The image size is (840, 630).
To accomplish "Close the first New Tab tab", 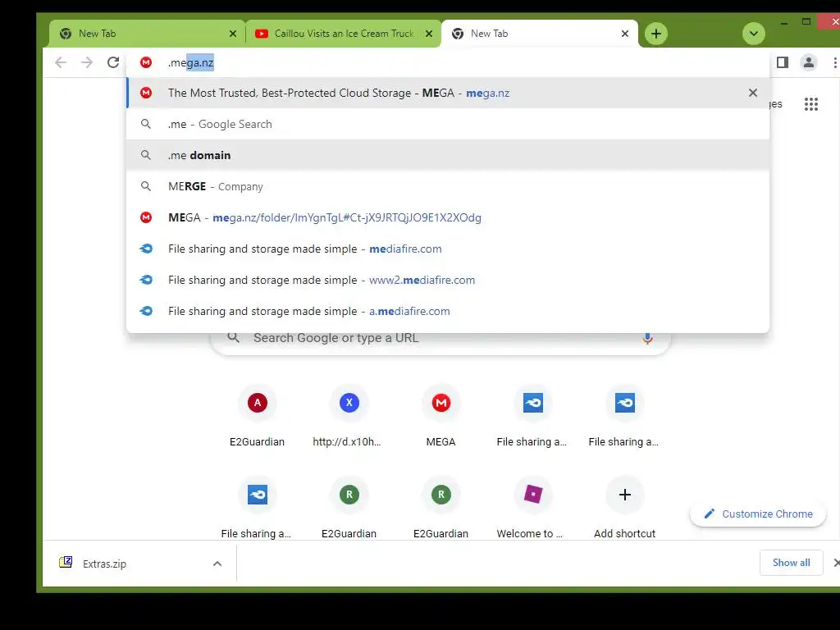I will pyautogui.click(x=232, y=34).
